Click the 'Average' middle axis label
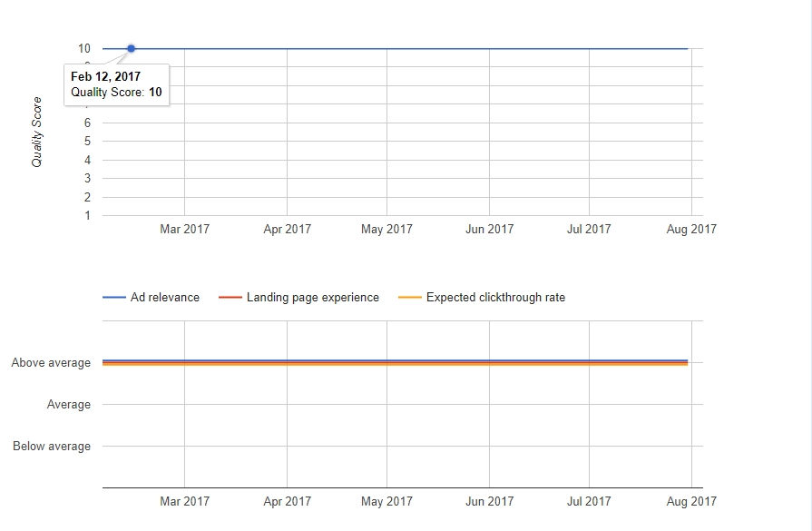This screenshot has width=812, height=531. pos(69,405)
